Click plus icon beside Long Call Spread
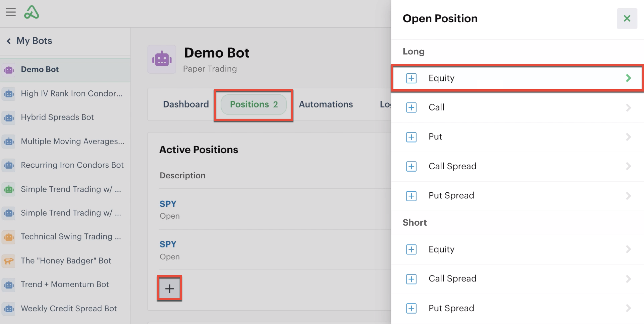 click(x=411, y=166)
